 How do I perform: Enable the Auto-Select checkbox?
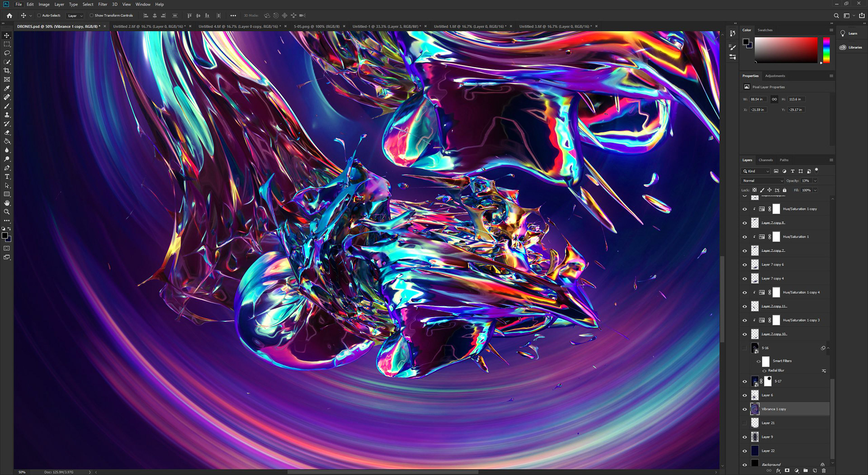(x=39, y=15)
